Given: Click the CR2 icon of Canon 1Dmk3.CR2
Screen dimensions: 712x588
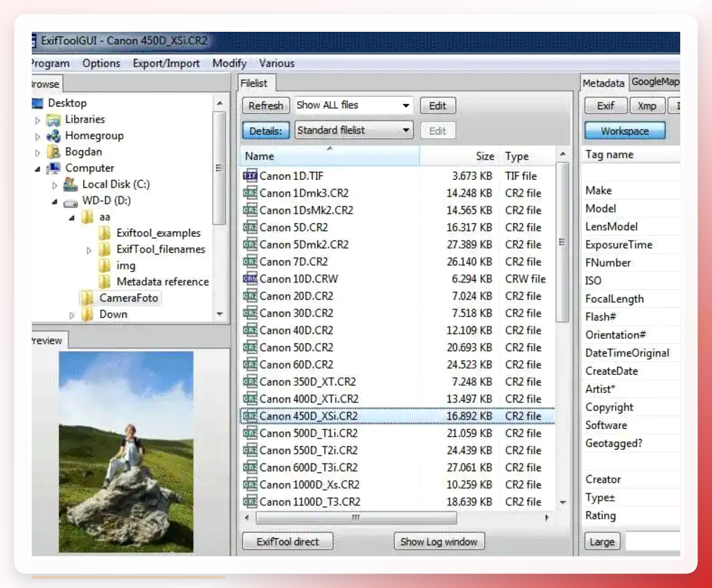Looking at the screenshot, I should [x=250, y=193].
